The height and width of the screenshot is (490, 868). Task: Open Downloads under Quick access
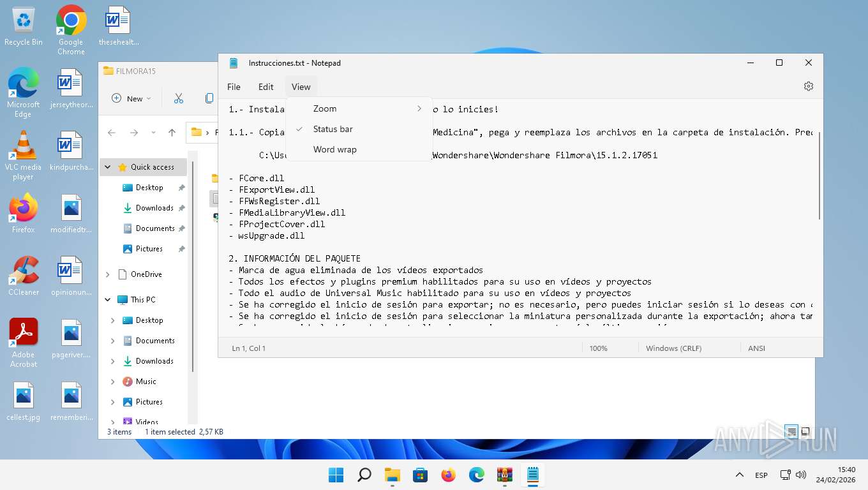tap(154, 208)
